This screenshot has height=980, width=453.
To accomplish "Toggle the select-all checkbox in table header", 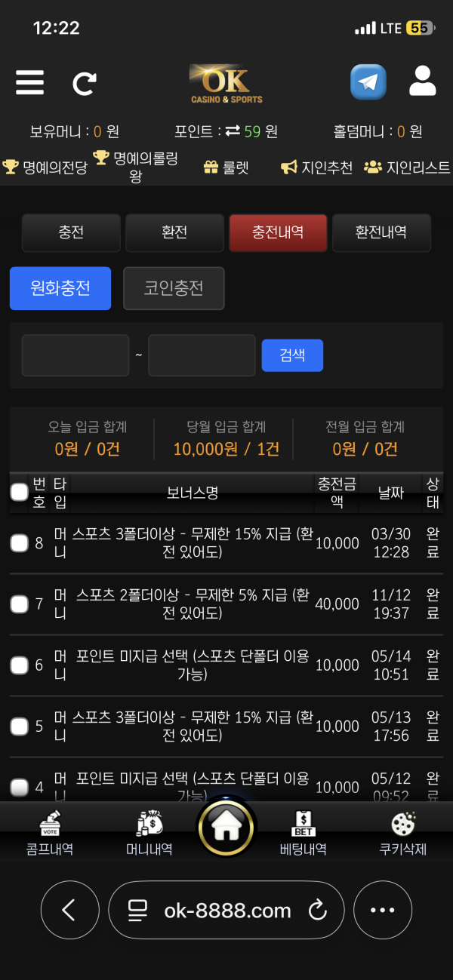I will (x=20, y=493).
